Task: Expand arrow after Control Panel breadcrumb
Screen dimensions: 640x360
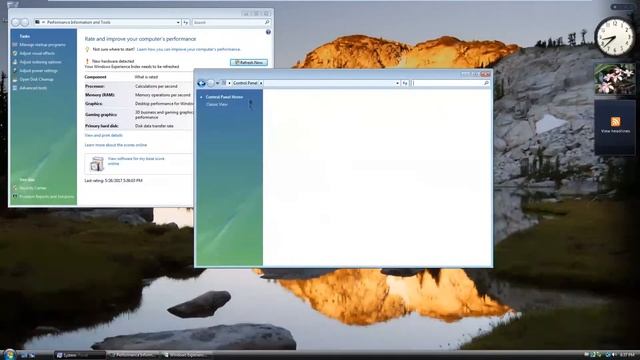Action: coord(261,83)
